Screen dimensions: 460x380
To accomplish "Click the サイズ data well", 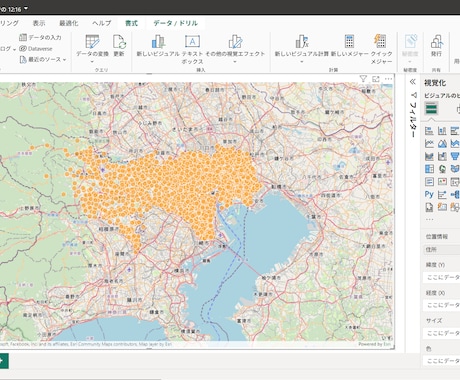I will tap(442, 333).
